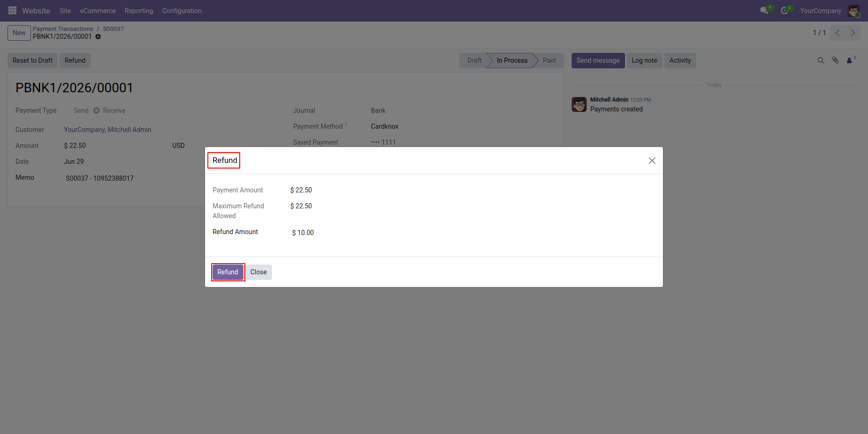
Task: Open the eCommerce menu
Action: tap(98, 11)
